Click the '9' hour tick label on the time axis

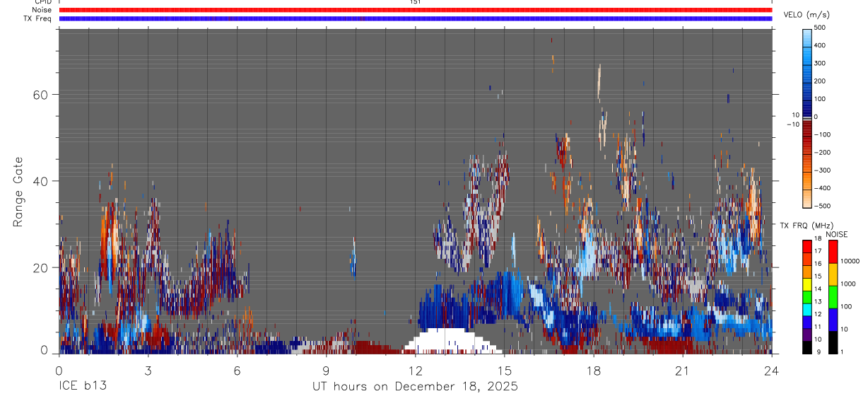coord(326,371)
